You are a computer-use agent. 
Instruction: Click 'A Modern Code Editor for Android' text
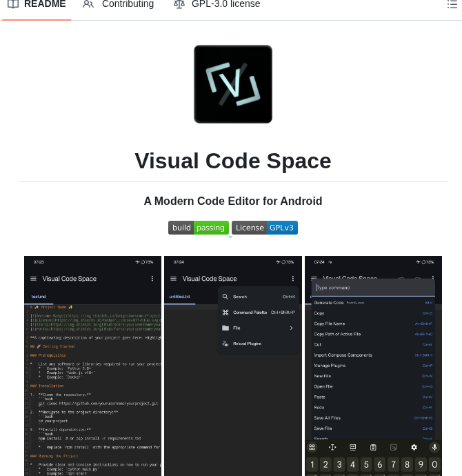(x=233, y=201)
